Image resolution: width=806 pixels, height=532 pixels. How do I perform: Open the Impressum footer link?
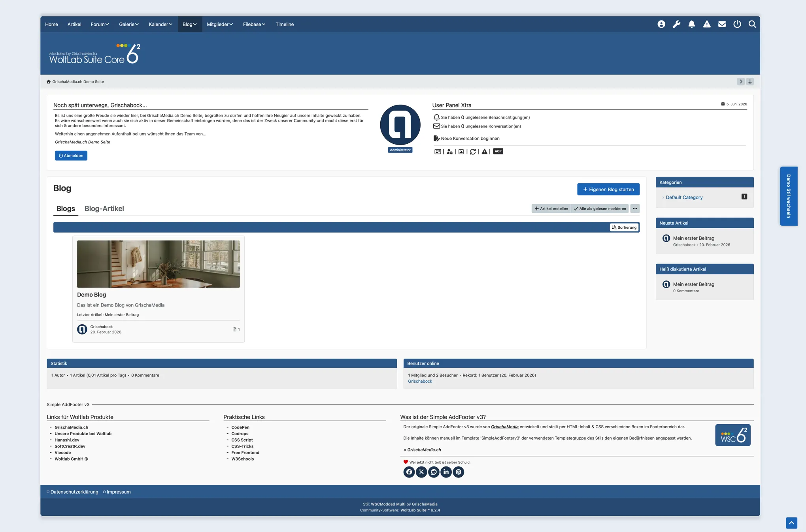click(x=119, y=492)
